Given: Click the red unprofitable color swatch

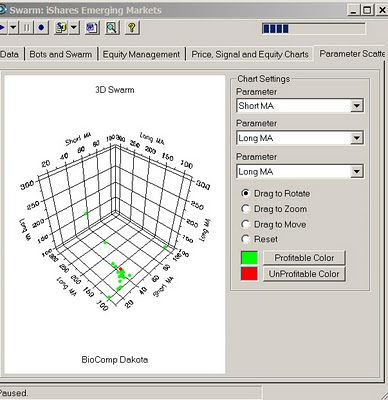Looking at the screenshot, I should tap(249, 274).
